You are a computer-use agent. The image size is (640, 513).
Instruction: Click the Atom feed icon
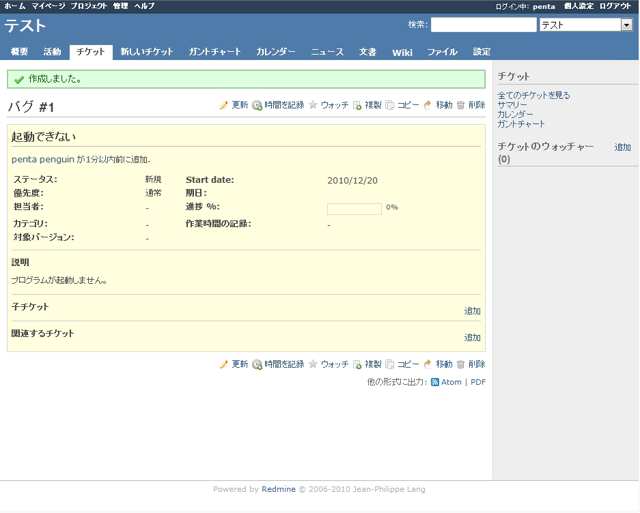435,382
